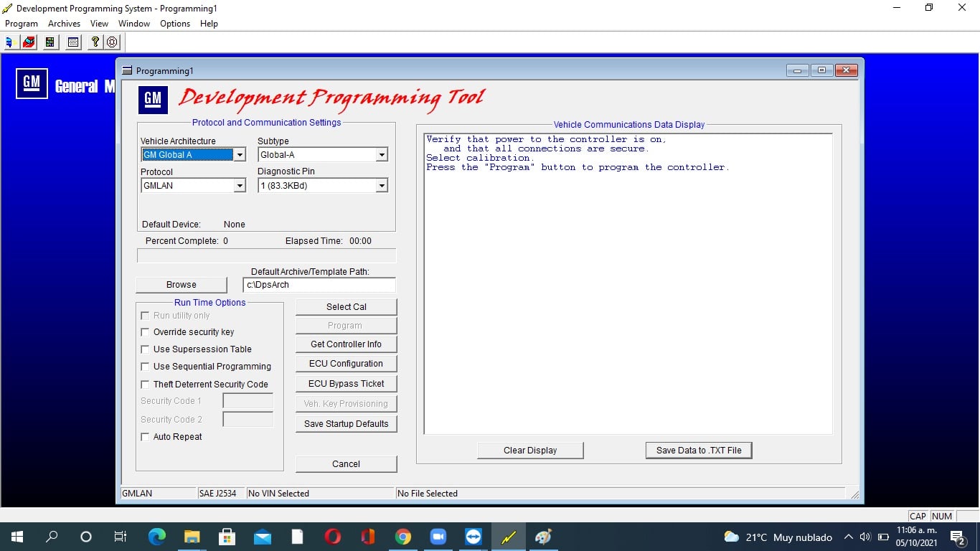Screen dimensions: 980x551
Task: Open the Window menu
Action: pyautogui.click(x=134, y=24)
